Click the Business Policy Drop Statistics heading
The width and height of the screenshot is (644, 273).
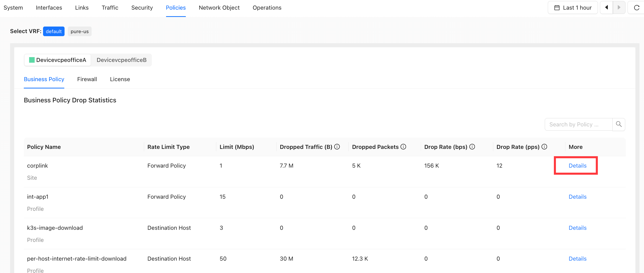point(70,100)
